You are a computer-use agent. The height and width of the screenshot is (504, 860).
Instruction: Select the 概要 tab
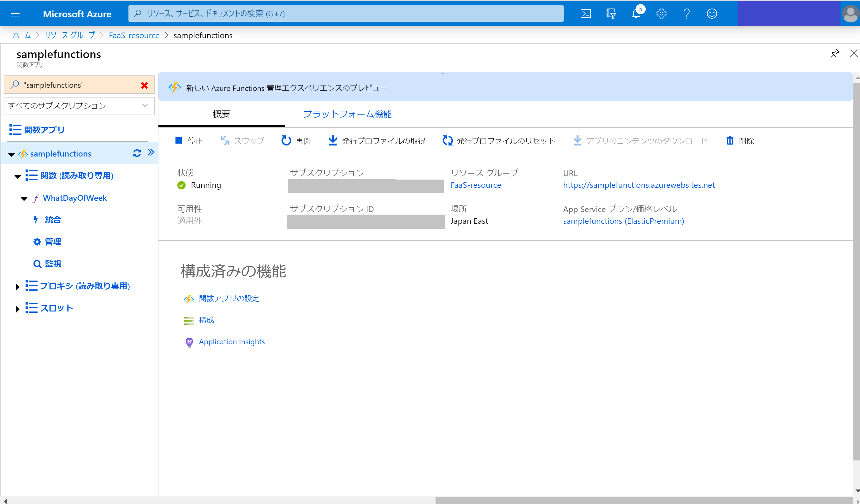tap(221, 114)
